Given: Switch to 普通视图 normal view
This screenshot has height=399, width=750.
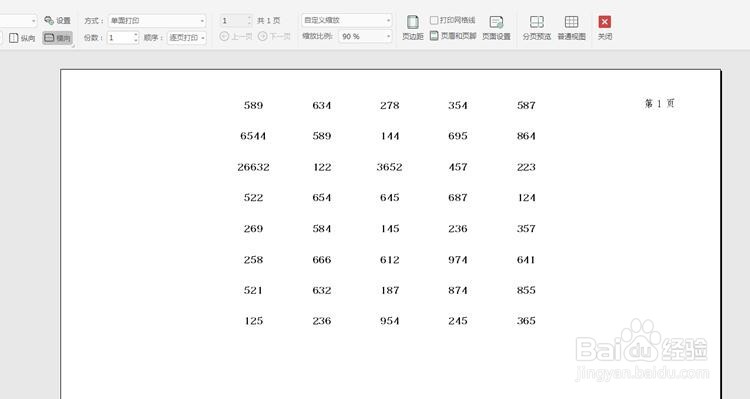Looking at the screenshot, I should (x=572, y=28).
